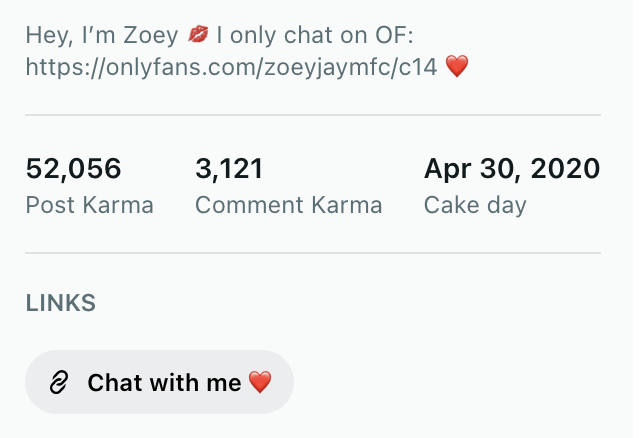Click the Apr 30, 2020 date
Viewport: 642px width, 438px height.
point(511,168)
